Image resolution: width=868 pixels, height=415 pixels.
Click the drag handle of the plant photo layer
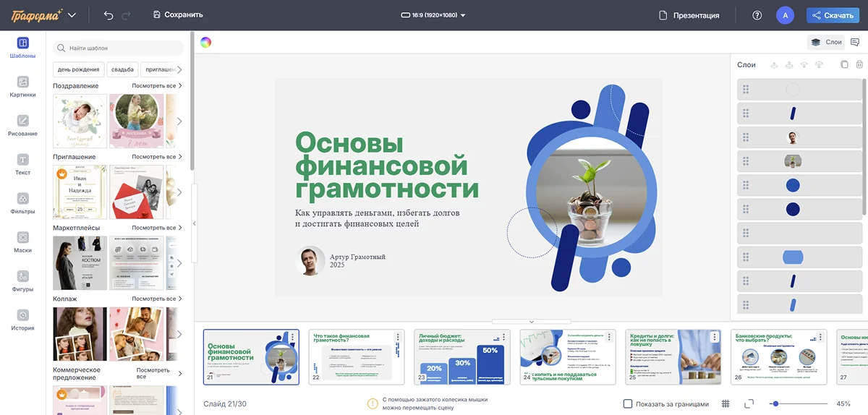(746, 161)
